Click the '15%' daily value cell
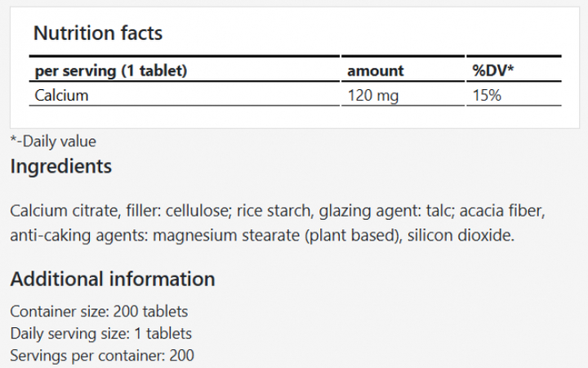Viewport: 588px width, 368px height. [x=487, y=96]
